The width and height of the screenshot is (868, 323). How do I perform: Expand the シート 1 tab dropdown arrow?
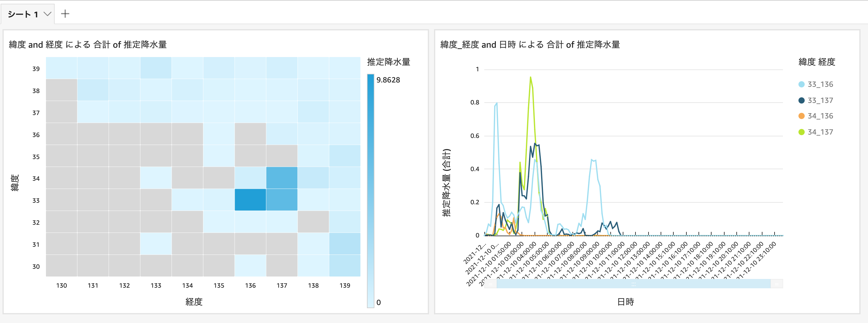click(x=47, y=14)
